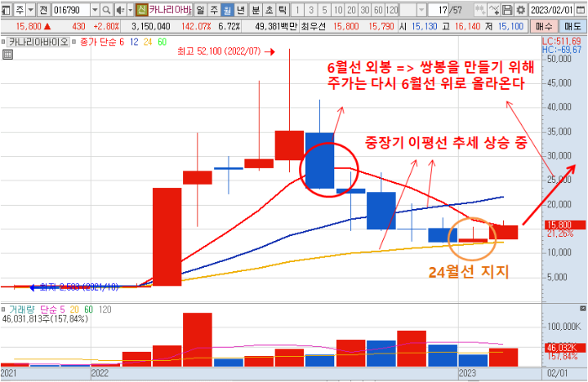Click the stock name 카나리아바 label
Image resolution: width=588 pixels, height=382 pixels.
click(x=170, y=10)
